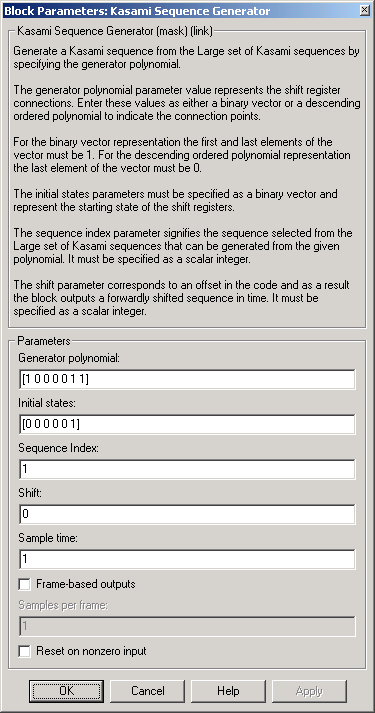Close the Block Parameters dialog window
This screenshot has width=375, height=713.
[364, 10]
